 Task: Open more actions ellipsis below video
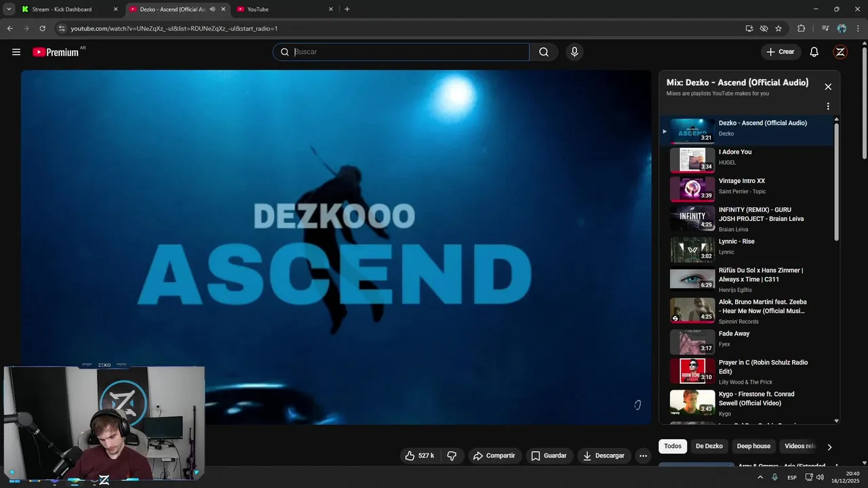(644, 456)
